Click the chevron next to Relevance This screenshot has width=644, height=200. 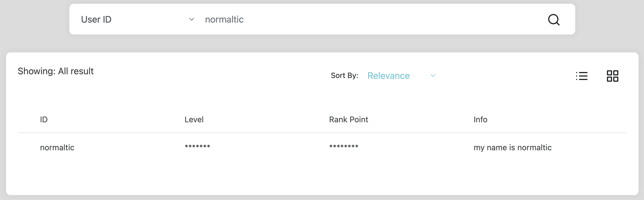coord(433,76)
